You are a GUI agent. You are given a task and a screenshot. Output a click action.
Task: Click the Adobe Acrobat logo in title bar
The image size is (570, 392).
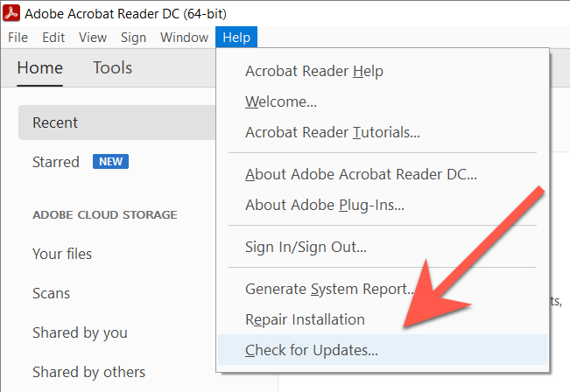11,13
